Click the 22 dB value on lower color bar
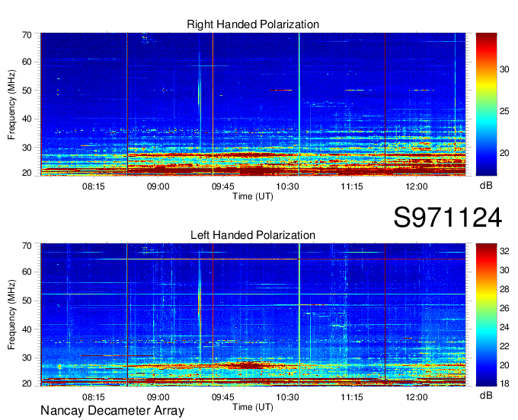 504,346
